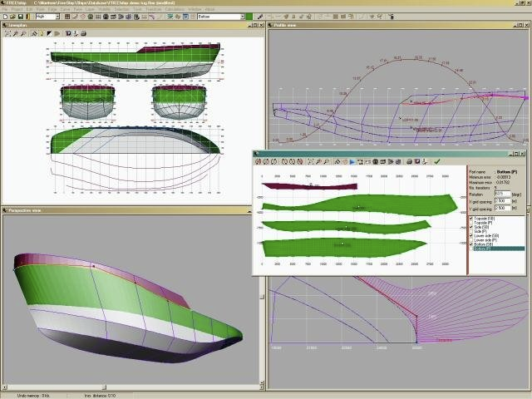Open the Visibility menu
Image resolution: width=532 pixels, height=399 pixels.
coord(106,9)
